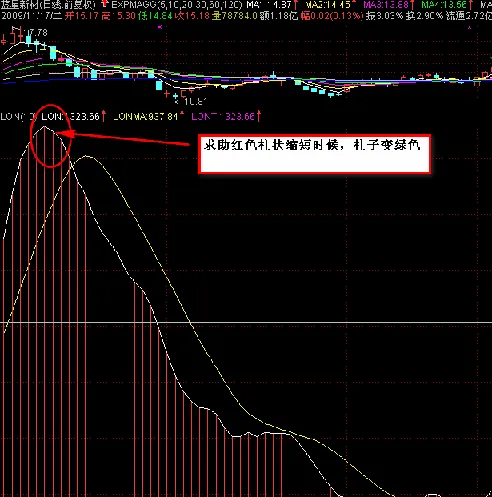Select the red circle annotation on LON peak
492x497 pixels.
pos(51,136)
